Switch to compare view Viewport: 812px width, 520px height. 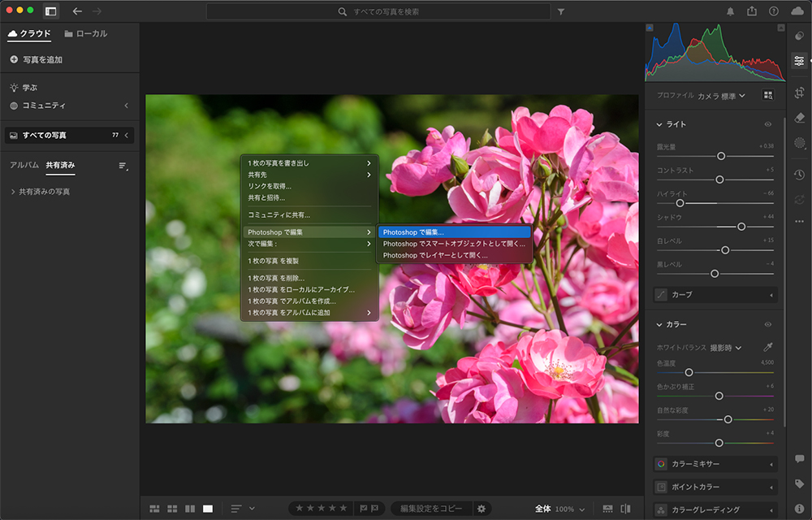click(190, 509)
